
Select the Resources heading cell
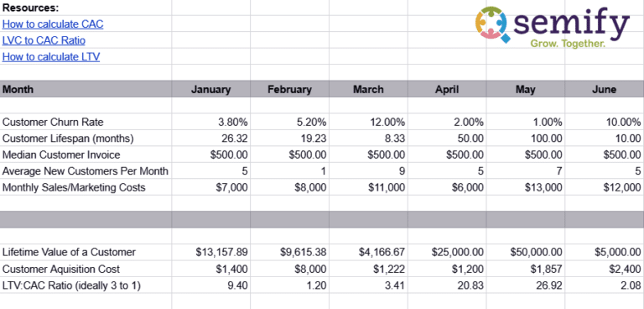86,8
